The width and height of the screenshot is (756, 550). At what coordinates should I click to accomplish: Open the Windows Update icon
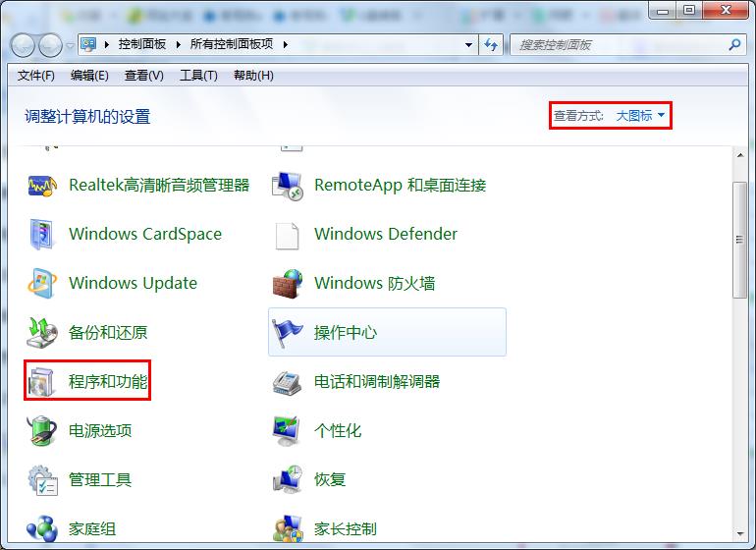tap(43, 284)
